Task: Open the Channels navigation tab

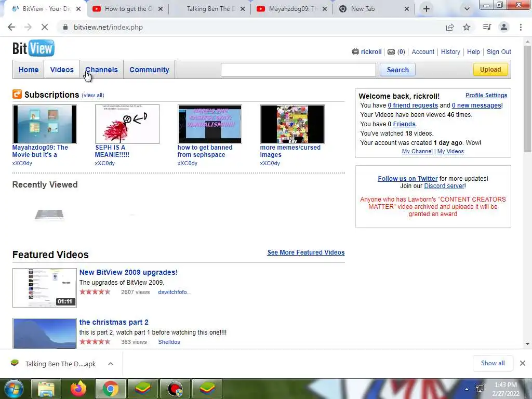Action: point(101,70)
